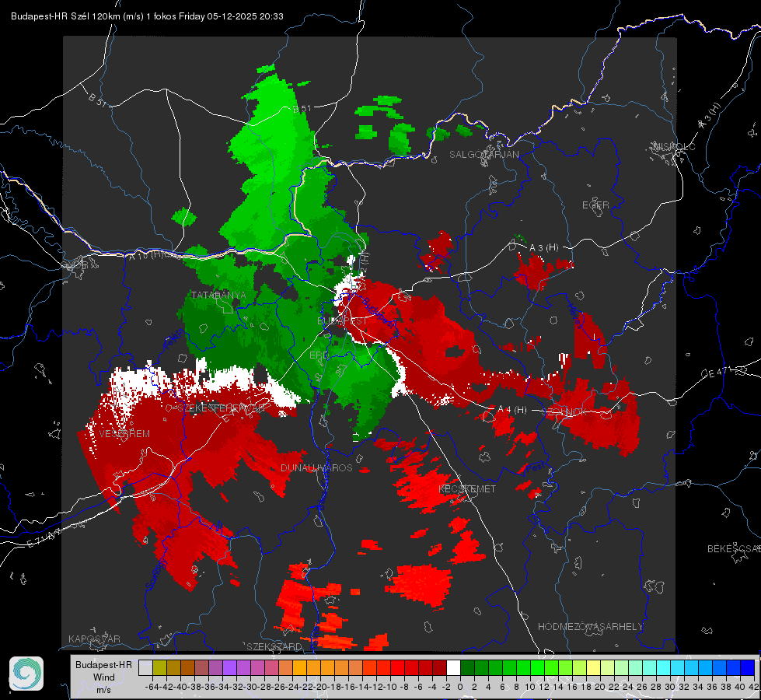Select the cyan swatch between 28 and 30
The width and height of the screenshot is (761, 700).
[x=664, y=667]
